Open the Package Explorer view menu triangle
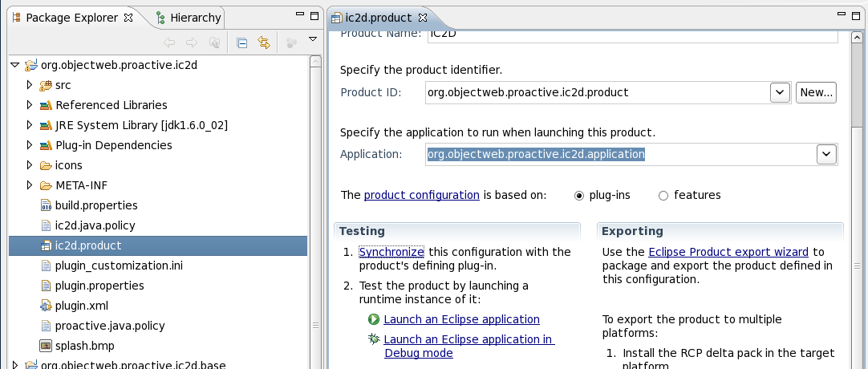This screenshot has height=369, width=868. 313,39
